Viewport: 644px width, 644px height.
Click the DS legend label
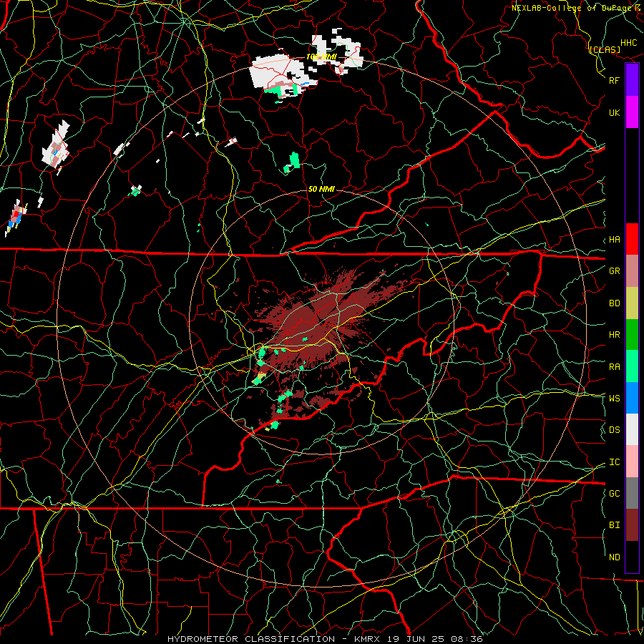(615, 430)
